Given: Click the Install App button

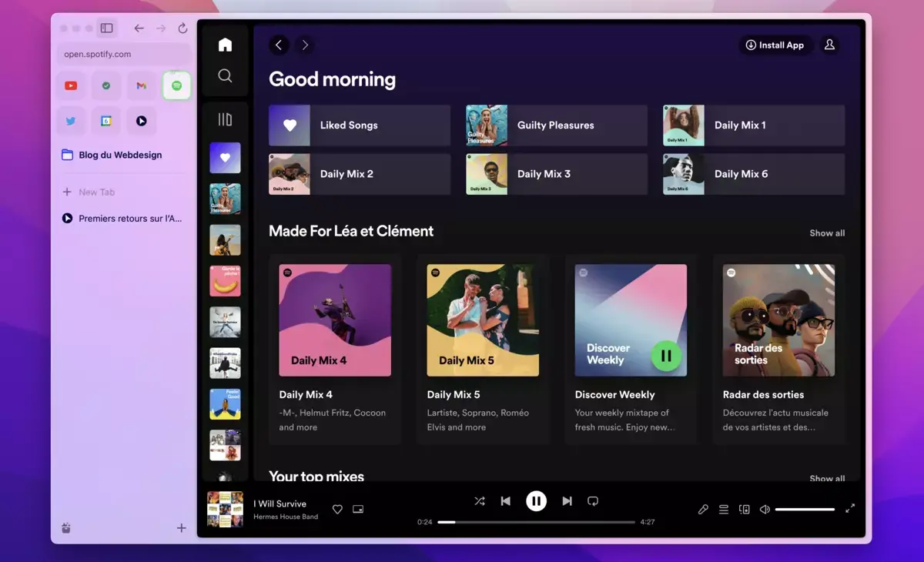Looking at the screenshot, I should pyautogui.click(x=775, y=45).
